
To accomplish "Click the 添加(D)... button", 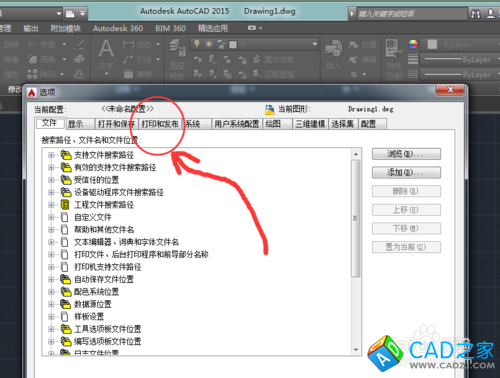I will [406, 173].
